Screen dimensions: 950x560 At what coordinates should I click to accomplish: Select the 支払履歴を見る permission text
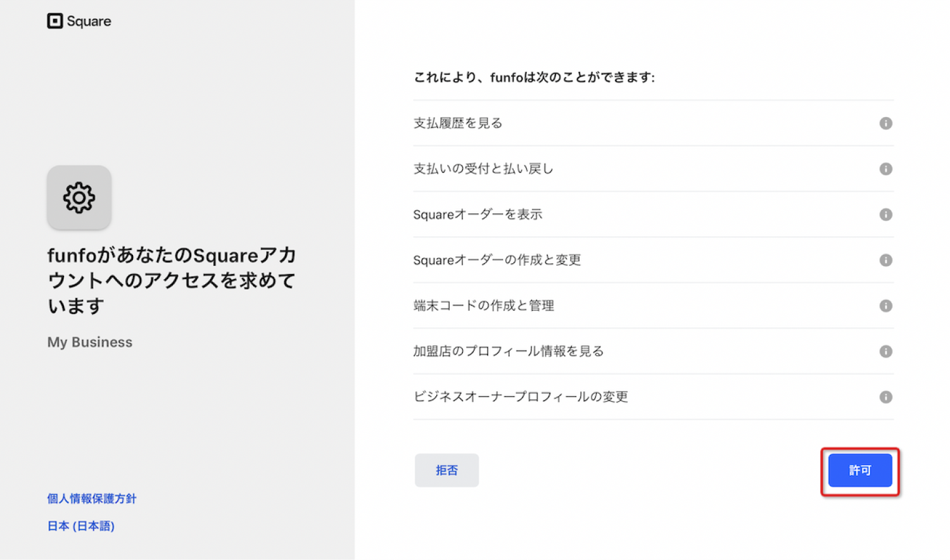458,123
